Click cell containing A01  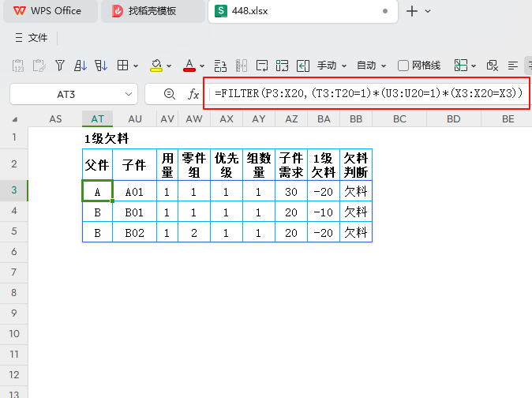pos(134,192)
